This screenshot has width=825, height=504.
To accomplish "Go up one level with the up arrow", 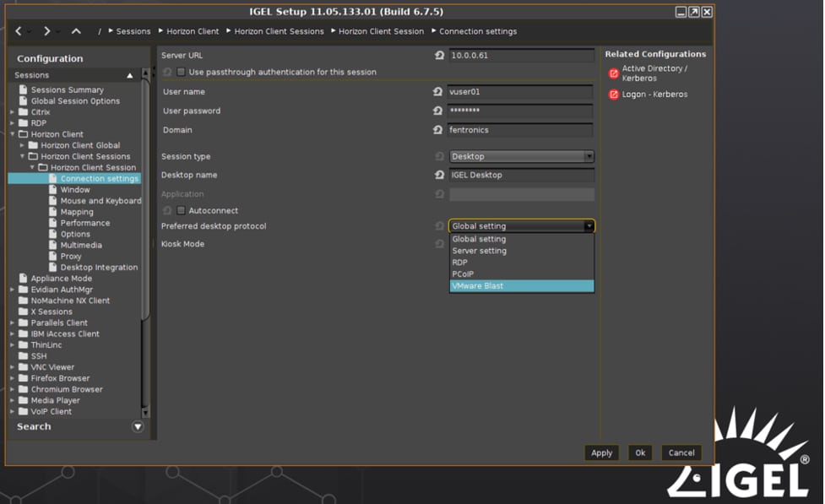I will pos(76,31).
